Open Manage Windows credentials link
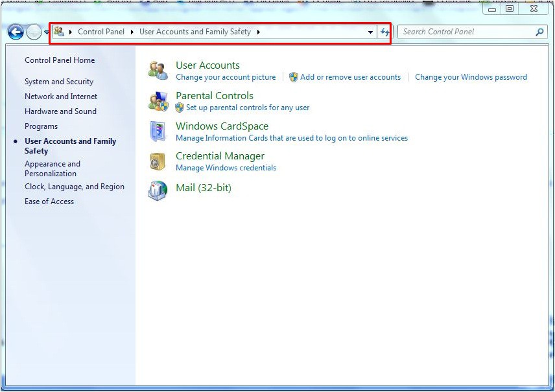 (226, 168)
